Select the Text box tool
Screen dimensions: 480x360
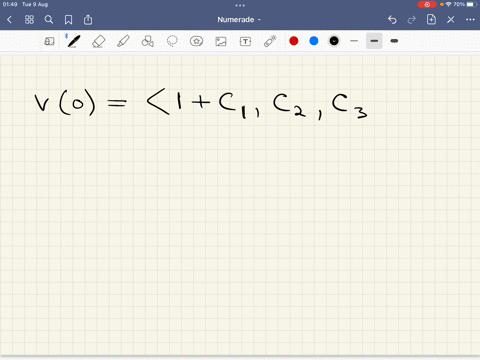245,41
